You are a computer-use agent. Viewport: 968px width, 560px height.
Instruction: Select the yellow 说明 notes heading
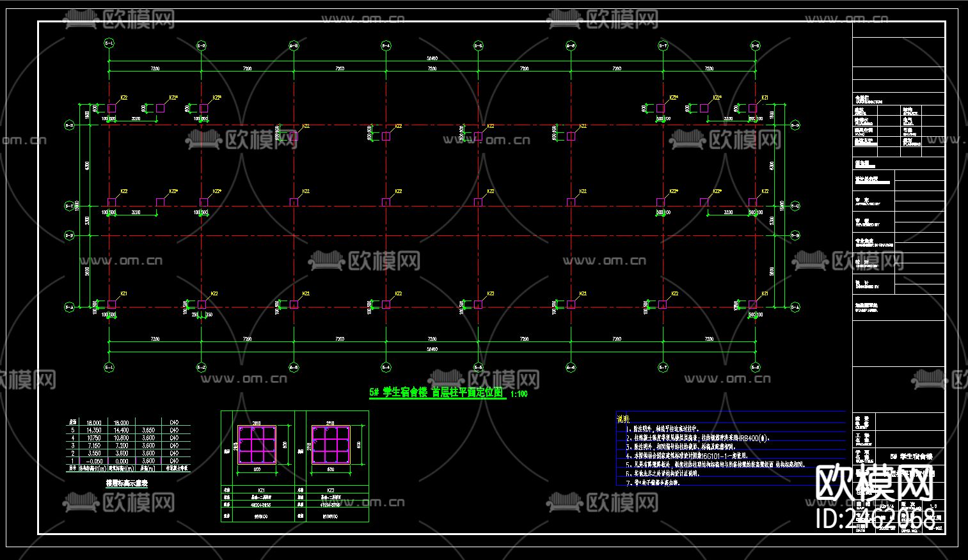point(623,419)
